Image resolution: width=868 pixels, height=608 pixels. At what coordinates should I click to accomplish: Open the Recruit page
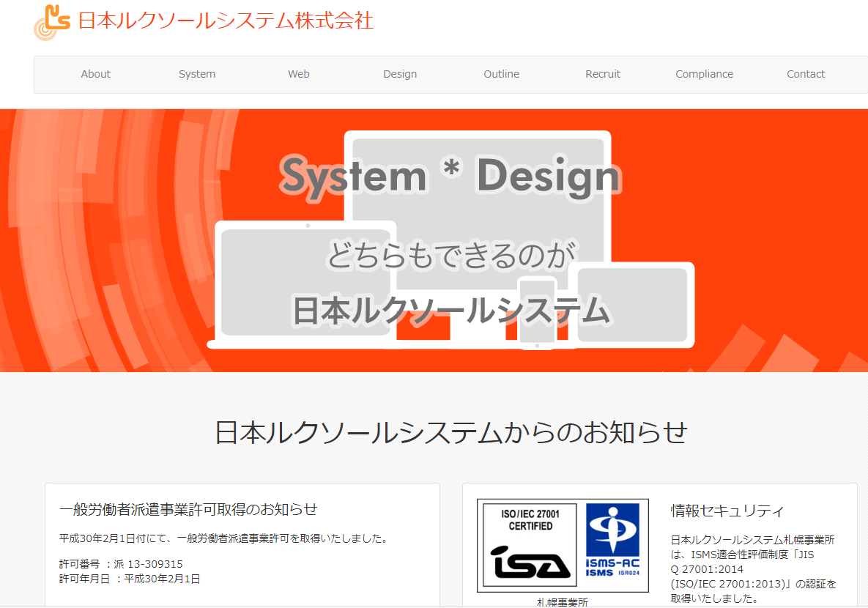click(x=603, y=74)
